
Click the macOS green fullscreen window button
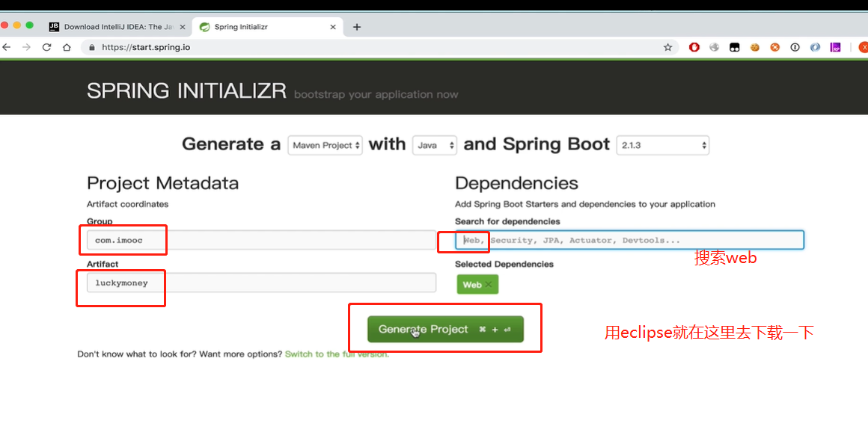click(29, 25)
